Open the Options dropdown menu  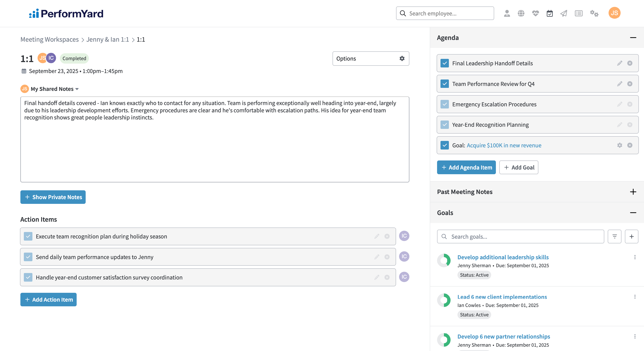371,59
